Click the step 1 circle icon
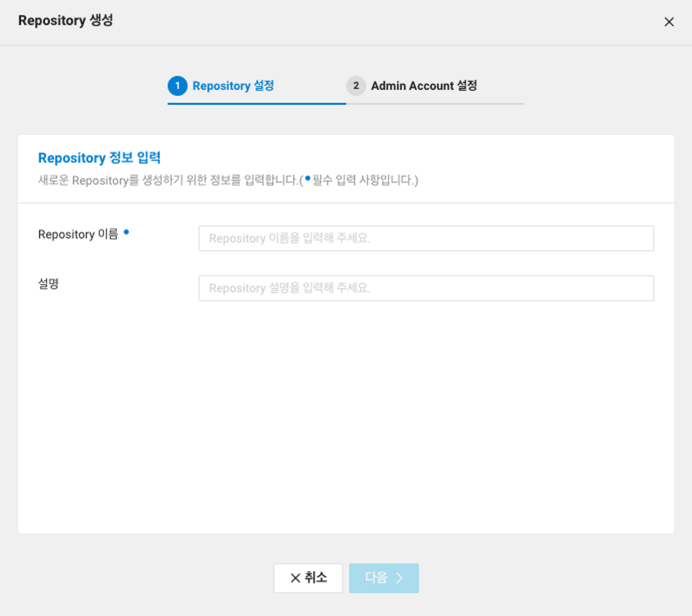Viewport: 692px width, 616px height. point(177,86)
